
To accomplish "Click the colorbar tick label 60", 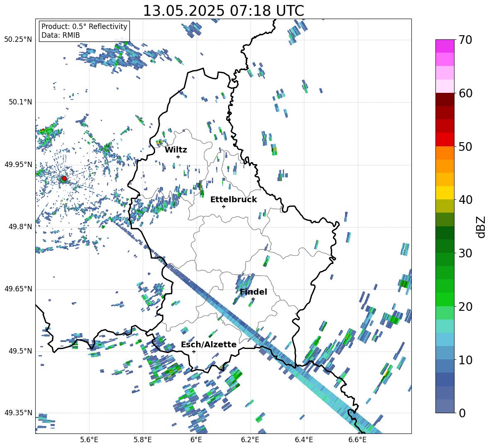I will [x=465, y=93].
